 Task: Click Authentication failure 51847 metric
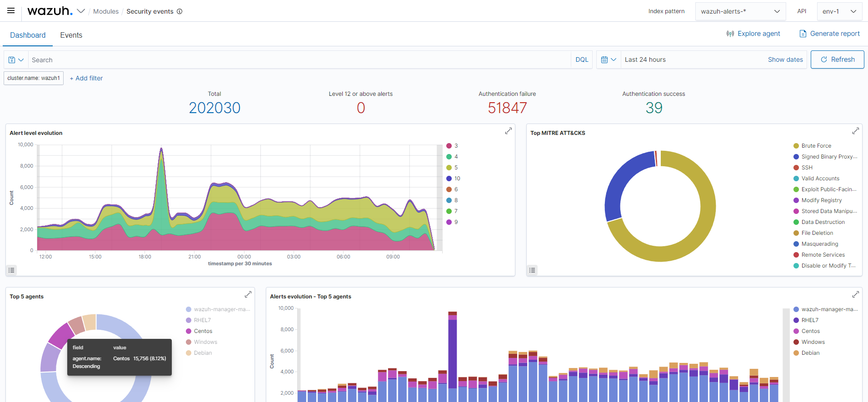(x=507, y=108)
